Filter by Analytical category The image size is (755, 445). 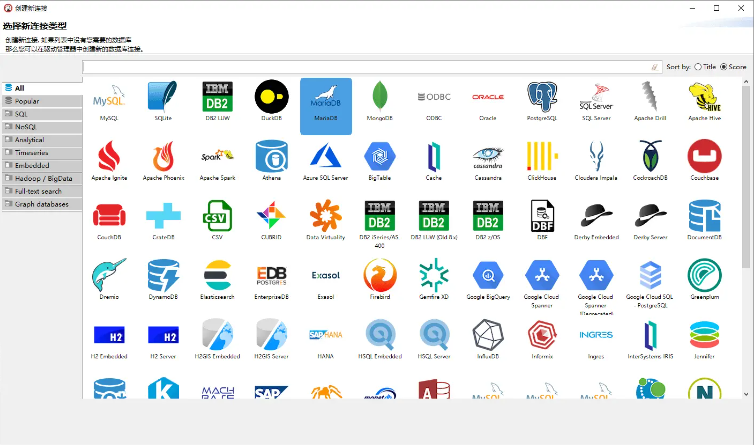42,140
